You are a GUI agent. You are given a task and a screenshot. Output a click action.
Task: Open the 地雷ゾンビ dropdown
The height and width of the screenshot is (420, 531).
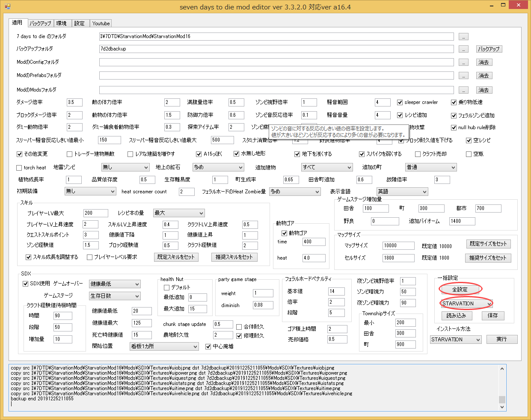coord(125,167)
